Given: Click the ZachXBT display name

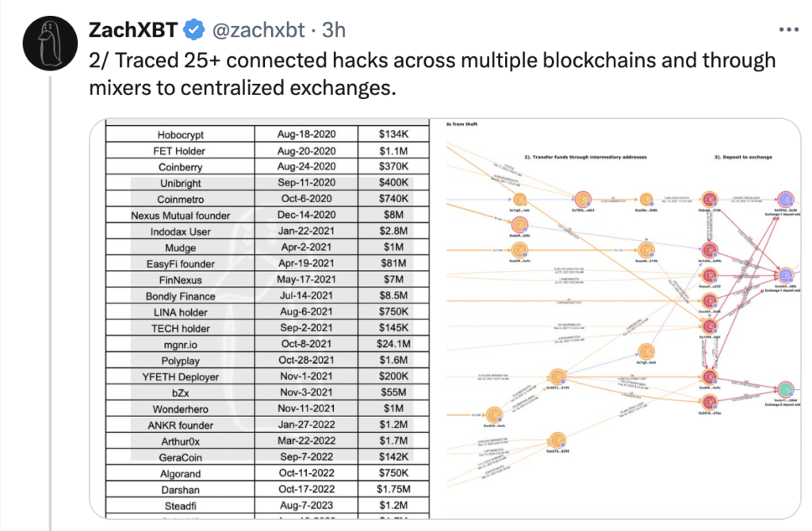Looking at the screenshot, I should [132, 31].
